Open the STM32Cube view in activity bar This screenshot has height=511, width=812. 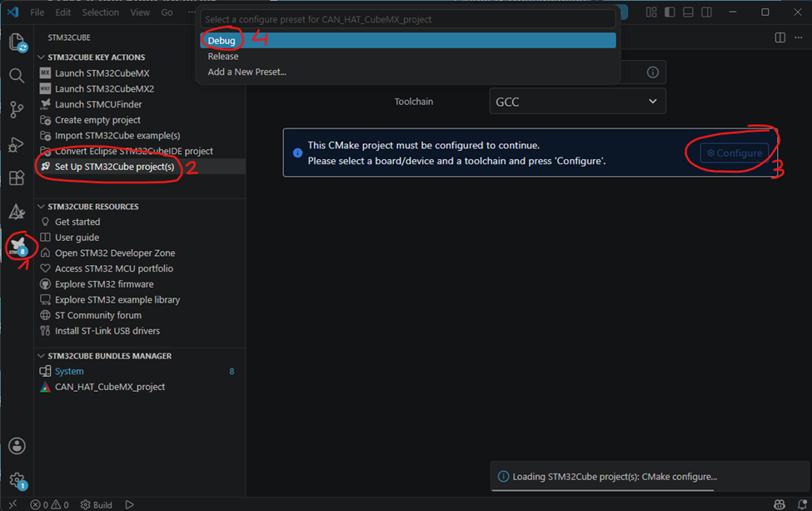[17, 246]
